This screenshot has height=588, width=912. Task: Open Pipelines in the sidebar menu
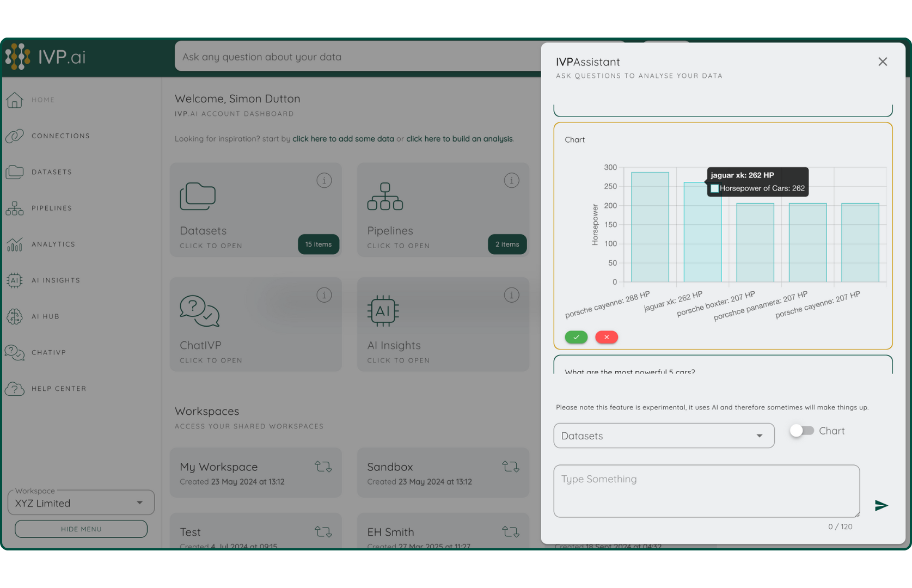(52, 208)
